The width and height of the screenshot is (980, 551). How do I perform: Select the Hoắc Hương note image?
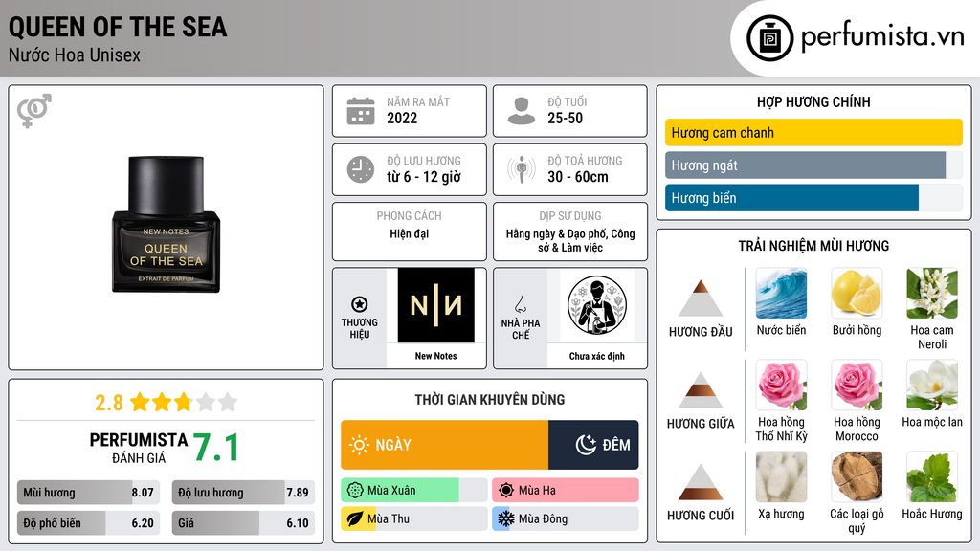click(932, 476)
